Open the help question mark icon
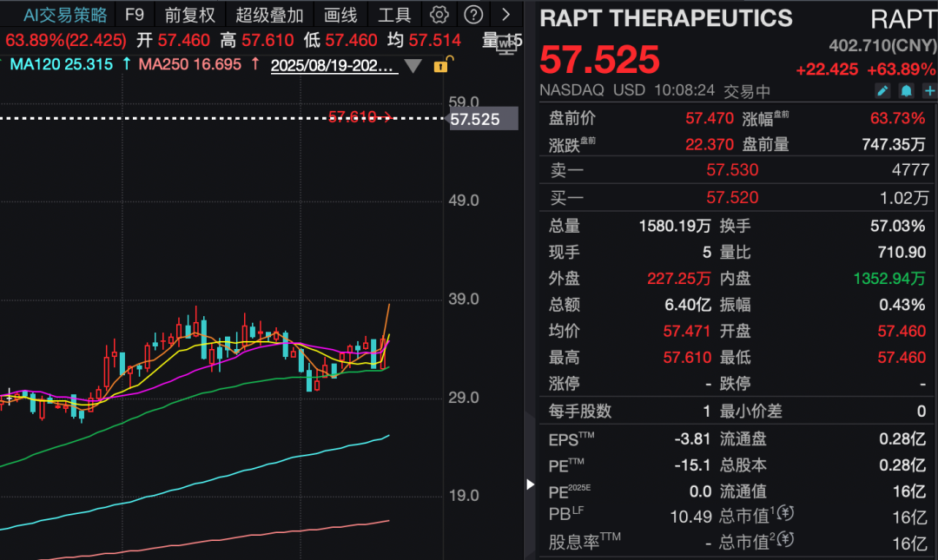This screenshot has height=560, width=938. tap(473, 15)
